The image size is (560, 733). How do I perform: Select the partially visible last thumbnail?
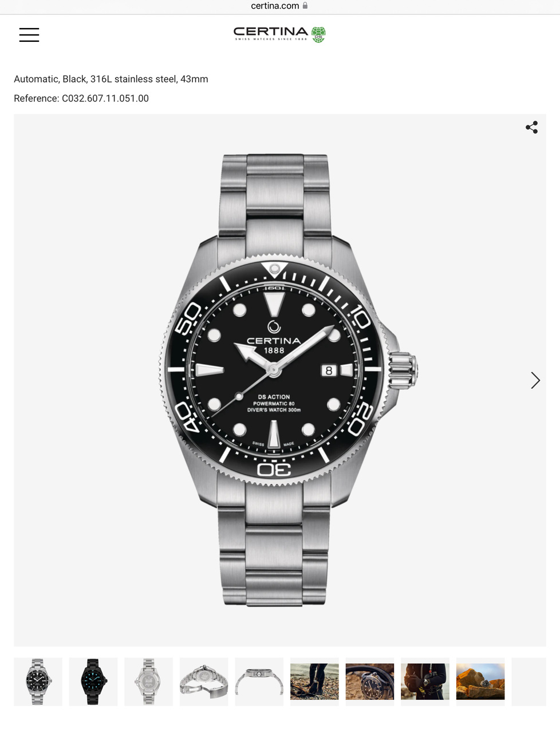[529, 681]
